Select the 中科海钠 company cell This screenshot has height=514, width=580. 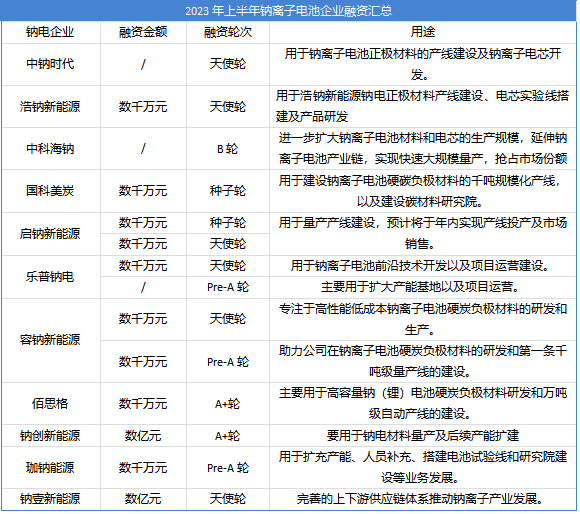pos(50,149)
